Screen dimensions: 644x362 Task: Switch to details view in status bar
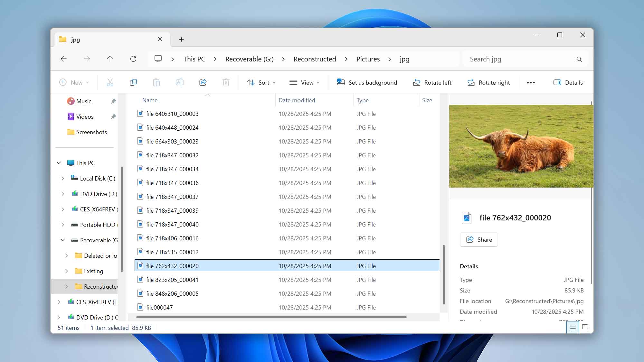point(573,328)
